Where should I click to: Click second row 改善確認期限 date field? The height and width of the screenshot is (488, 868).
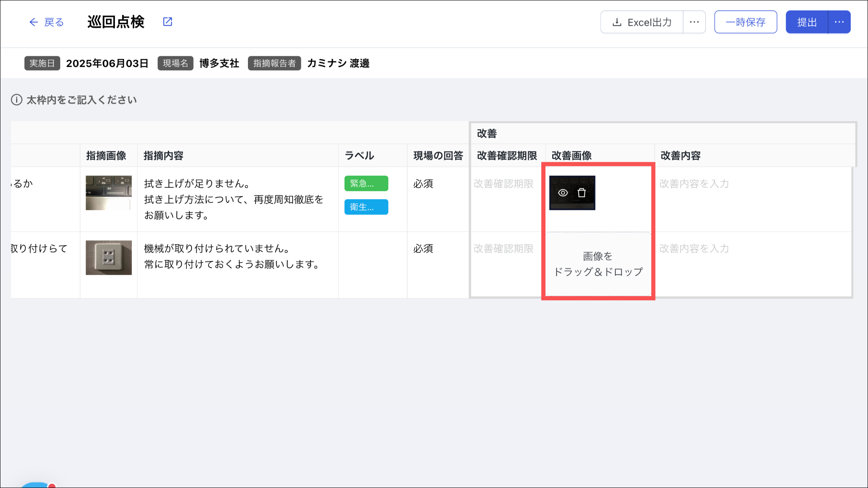[504, 249]
